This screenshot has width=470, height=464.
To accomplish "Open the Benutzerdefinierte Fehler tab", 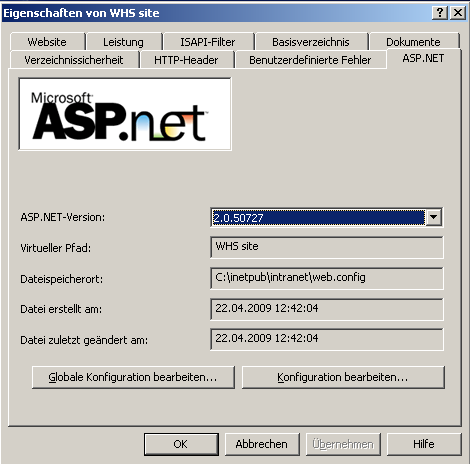I will pos(310,60).
